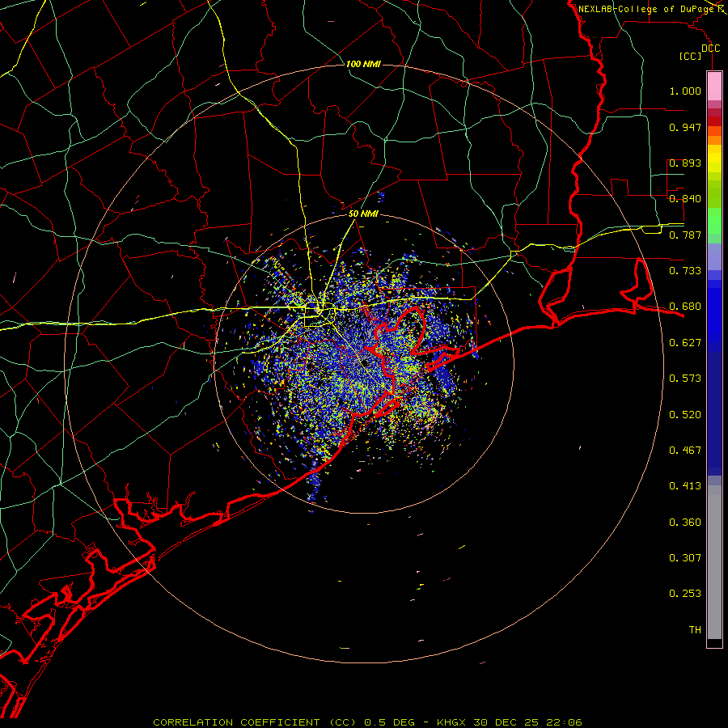728x728 pixels.
Task: Click the 0.520 legend value
Action: coord(685,415)
